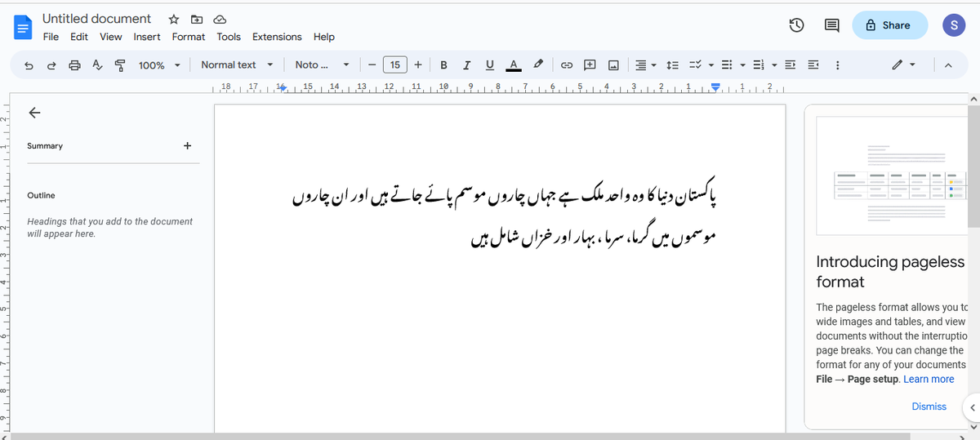The width and height of the screenshot is (980, 440).
Task: Open the account avatar labeled S
Action: point(953,25)
